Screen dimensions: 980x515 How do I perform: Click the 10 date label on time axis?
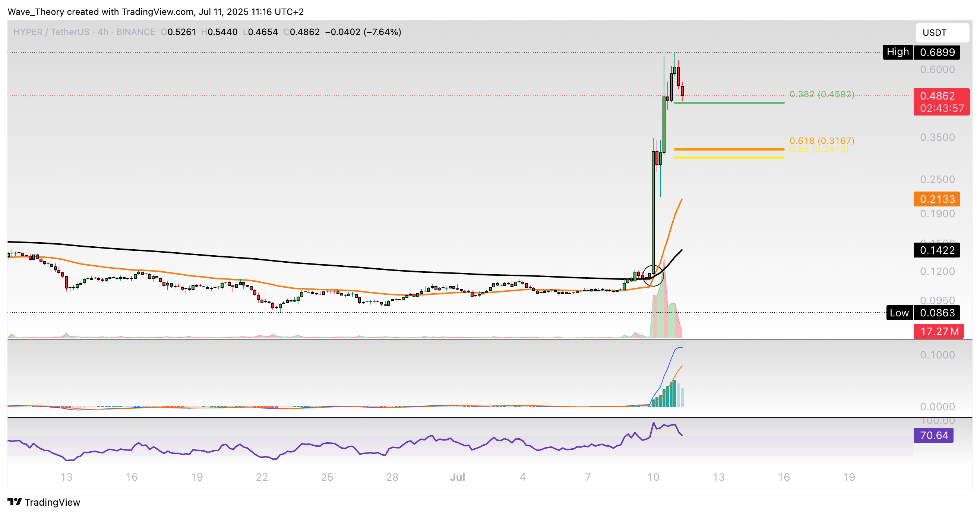(653, 477)
